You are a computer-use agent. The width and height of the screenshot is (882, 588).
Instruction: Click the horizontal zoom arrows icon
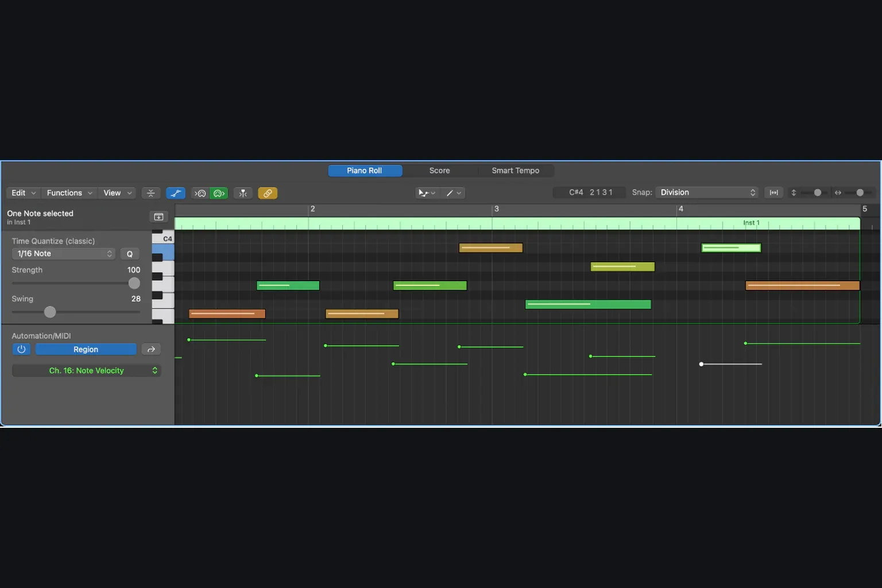coord(838,192)
